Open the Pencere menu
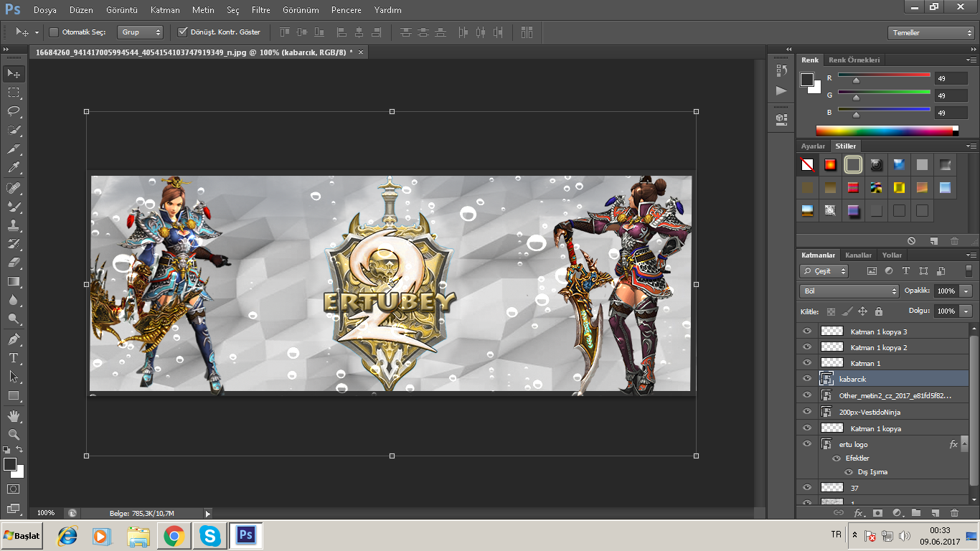Image resolution: width=980 pixels, height=551 pixels. [347, 10]
